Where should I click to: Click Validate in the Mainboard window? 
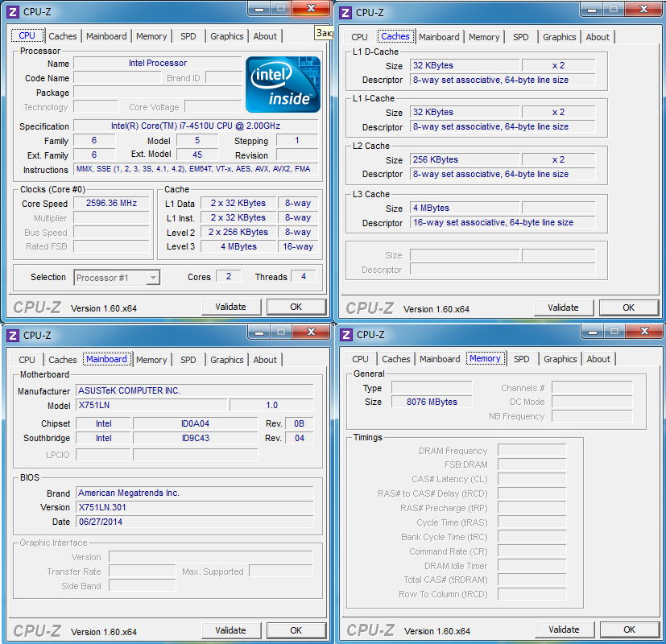[230, 630]
